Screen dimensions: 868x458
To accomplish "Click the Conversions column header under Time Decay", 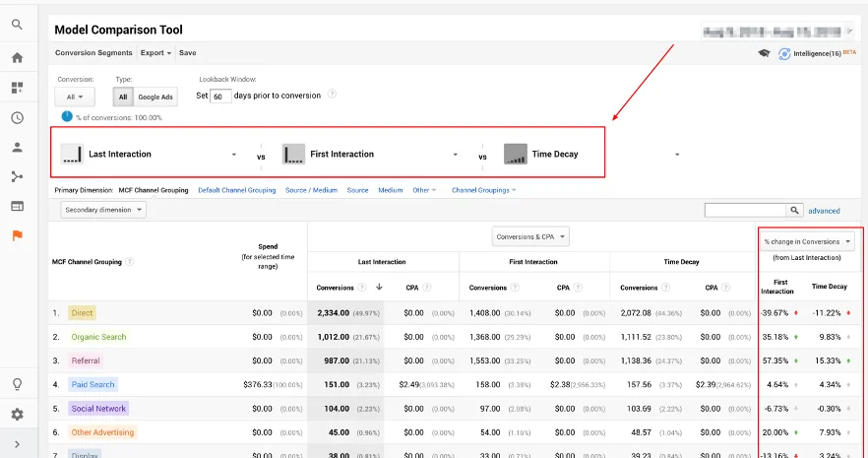I will tap(639, 288).
